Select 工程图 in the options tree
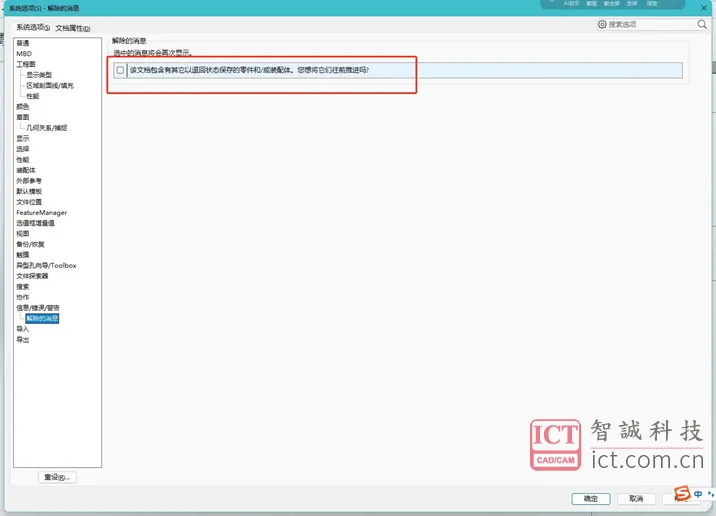This screenshot has height=516, width=716. [26, 64]
